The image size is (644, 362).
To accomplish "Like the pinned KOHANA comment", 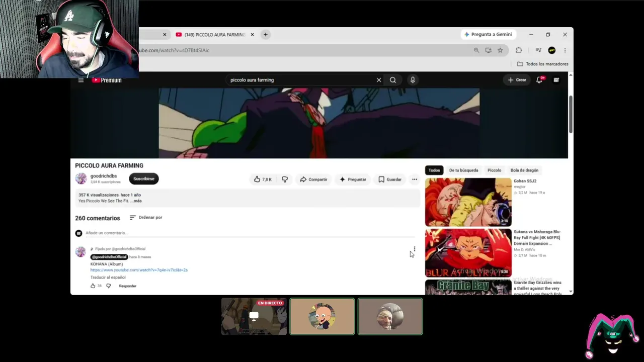I will pyautogui.click(x=93, y=286).
